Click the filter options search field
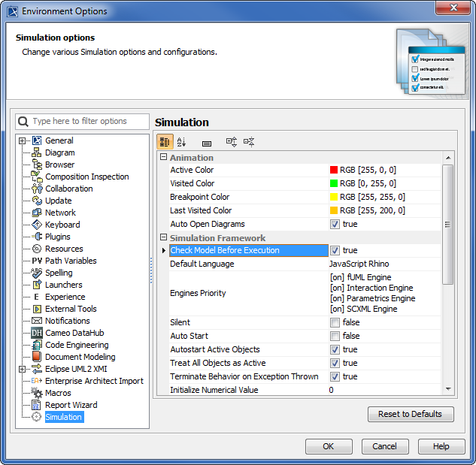Viewport: 476px width, 465px height. point(82,122)
